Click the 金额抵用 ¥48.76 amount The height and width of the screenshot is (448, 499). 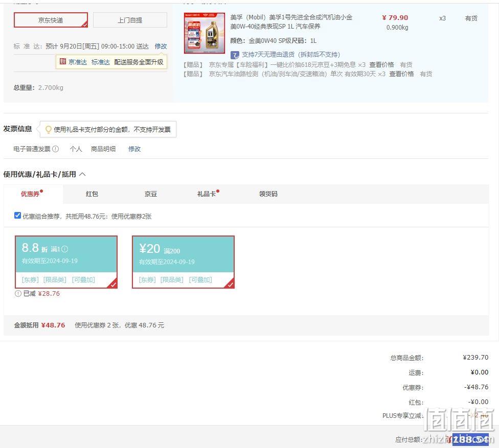pos(53,325)
